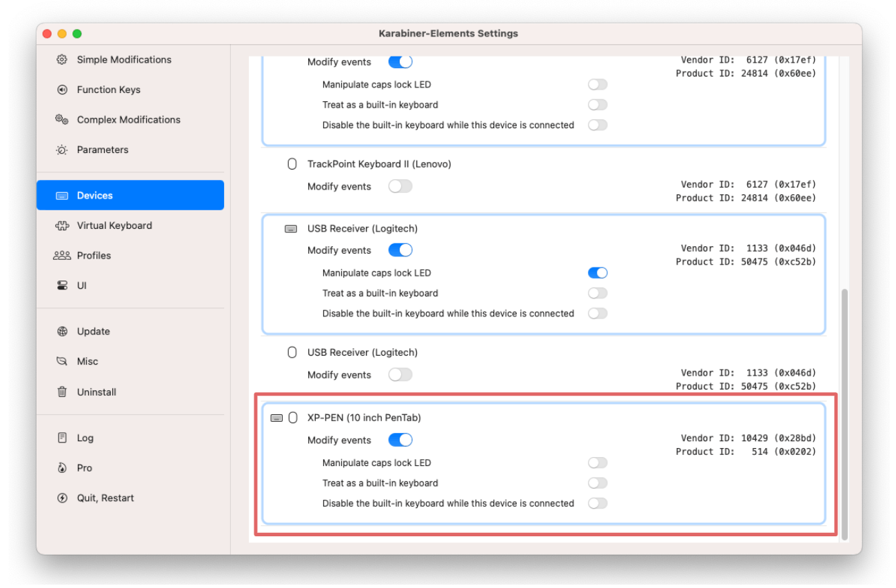Viewport: 896px width, 588px height.
Task: Click mouse icon beside XP-PEN device name
Action: tap(293, 418)
